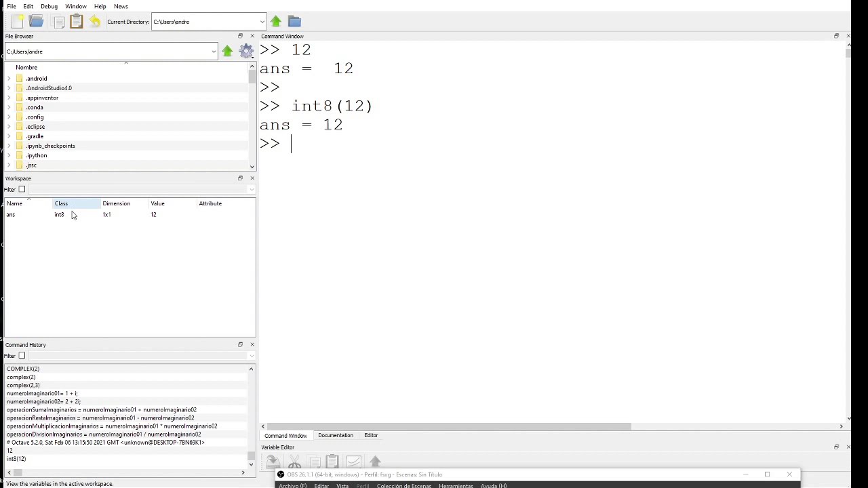The width and height of the screenshot is (868, 488).
Task: Switch to Editor tab
Action: pyautogui.click(x=371, y=435)
